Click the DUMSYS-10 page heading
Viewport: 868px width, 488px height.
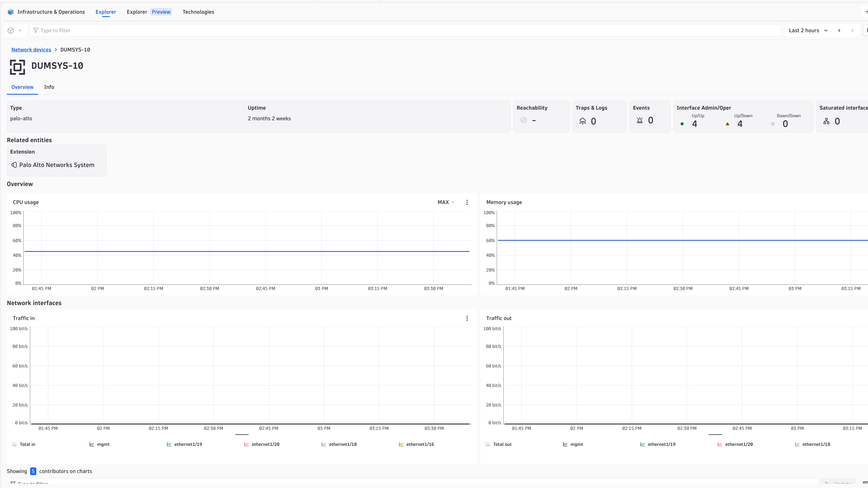coord(57,65)
